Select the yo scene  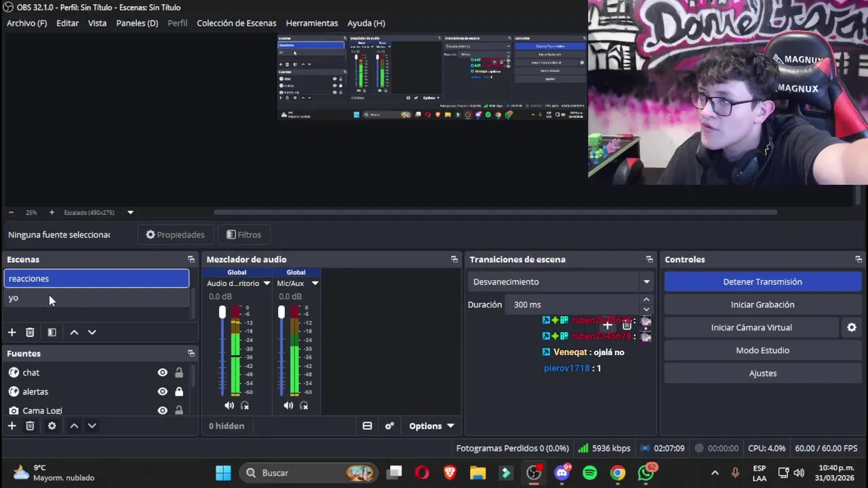(x=96, y=298)
